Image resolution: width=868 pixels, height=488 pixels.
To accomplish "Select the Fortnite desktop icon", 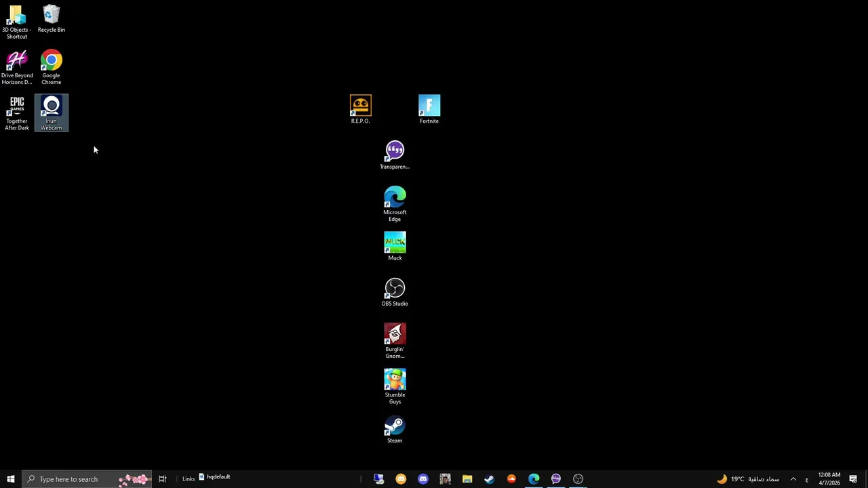I will click(x=429, y=109).
